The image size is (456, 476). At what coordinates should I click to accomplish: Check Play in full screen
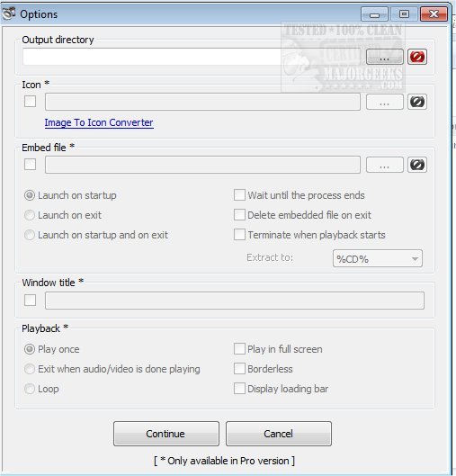(x=239, y=349)
